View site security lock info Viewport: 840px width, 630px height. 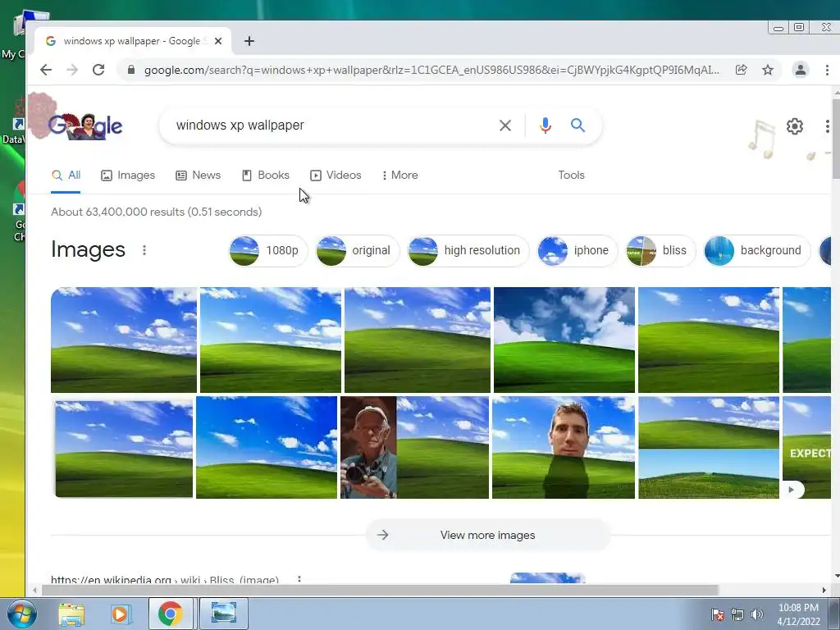click(x=130, y=70)
